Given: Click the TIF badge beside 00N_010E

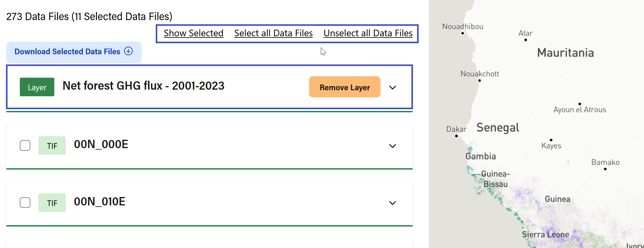Looking at the screenshot, I should point(52,203).
